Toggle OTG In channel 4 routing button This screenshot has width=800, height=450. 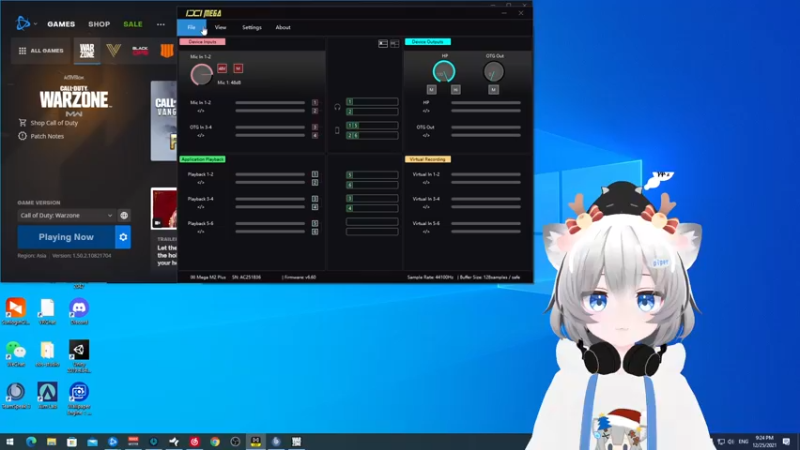(315, 135)
